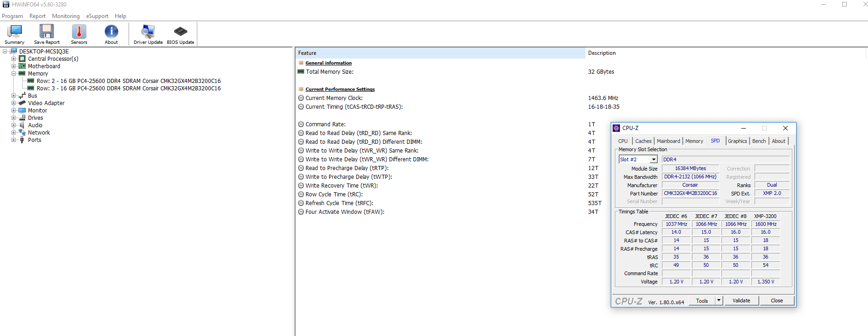Open the Slot #2 dropdown in CPU-Z
The image size is (868, 336).
point(653,159)
